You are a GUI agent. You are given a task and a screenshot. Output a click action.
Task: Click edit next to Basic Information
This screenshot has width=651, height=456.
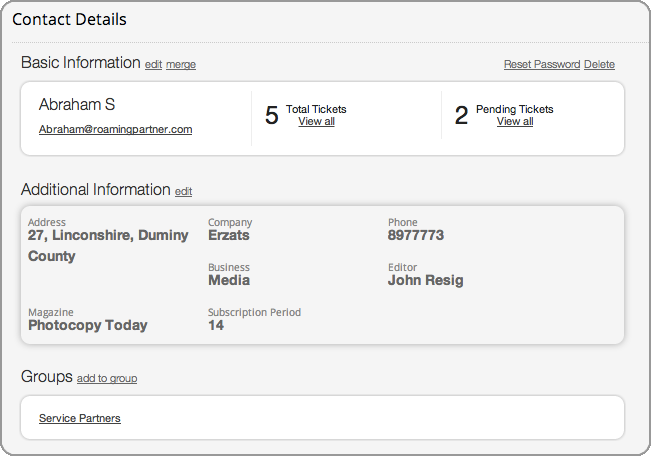point(153,64)
